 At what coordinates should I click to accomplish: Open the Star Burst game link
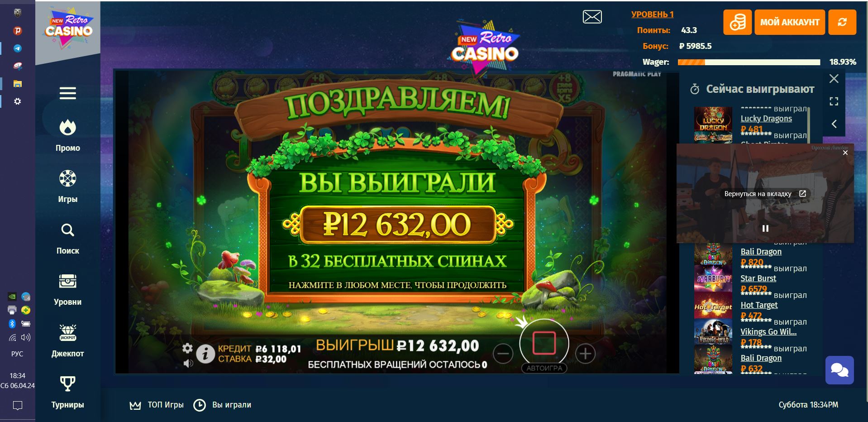758,278
